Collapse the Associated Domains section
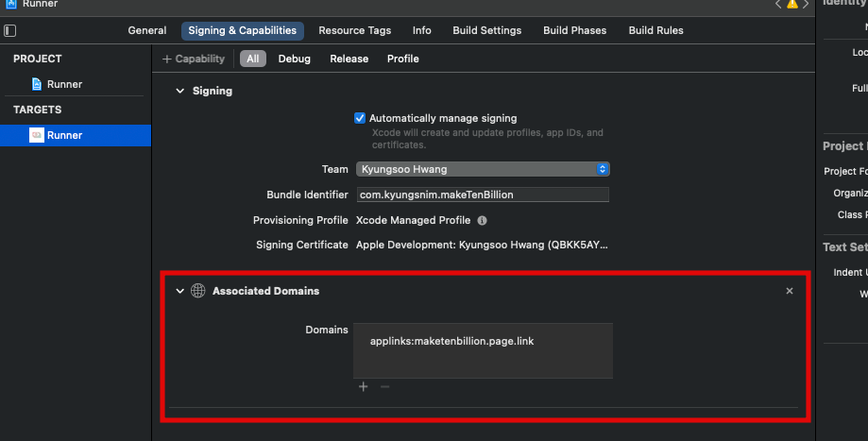The height and width of the screenshot is (441, 868). coord(179,291)
